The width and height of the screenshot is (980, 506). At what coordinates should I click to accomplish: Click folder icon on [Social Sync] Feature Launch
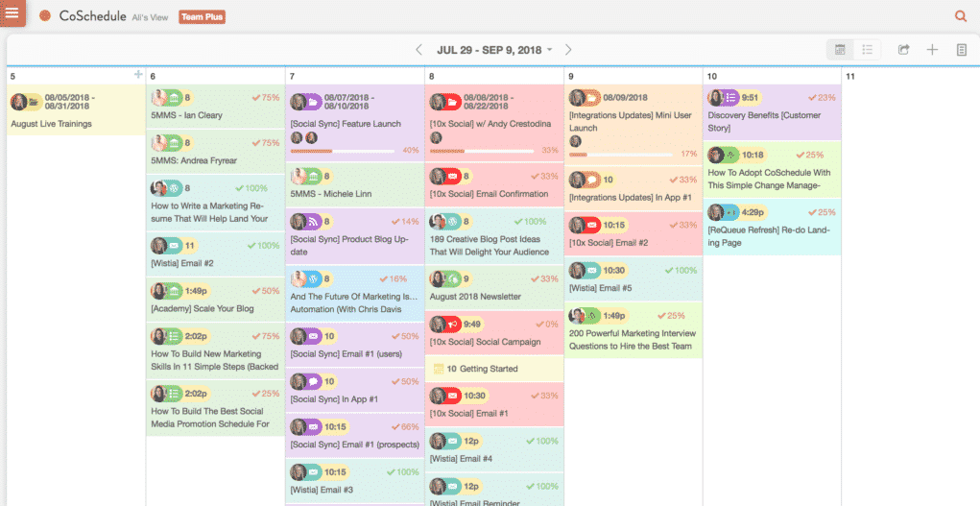click(314, 102)
